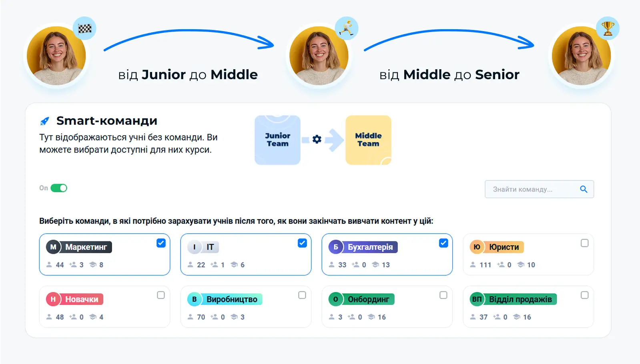
Task: Click the Senior stage profile photo
Action: [x=581, y=56]
